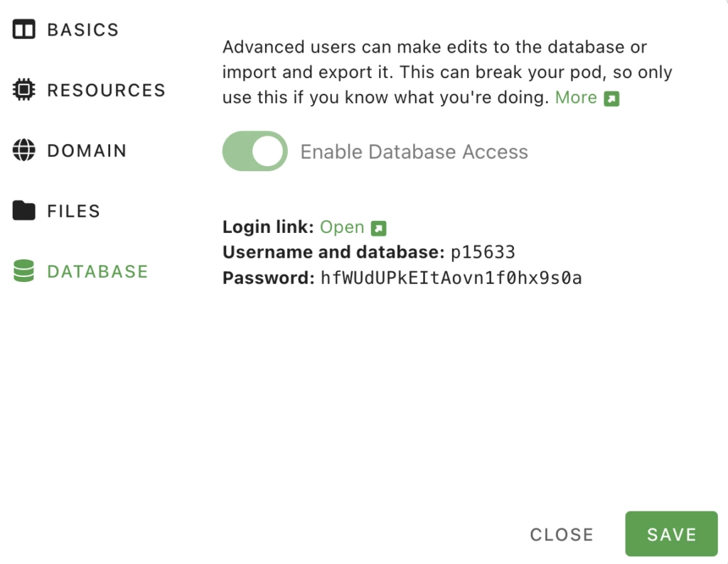
Task: Click the Resources chip icon
Action: point(24,90)
